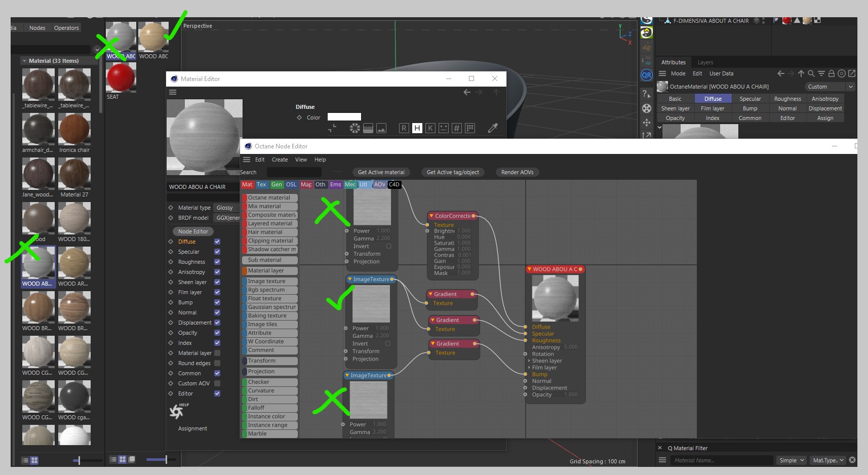Toggle compact color picker layout icon
The width and height of the screenshot is (868, 475).
[332, 129]
